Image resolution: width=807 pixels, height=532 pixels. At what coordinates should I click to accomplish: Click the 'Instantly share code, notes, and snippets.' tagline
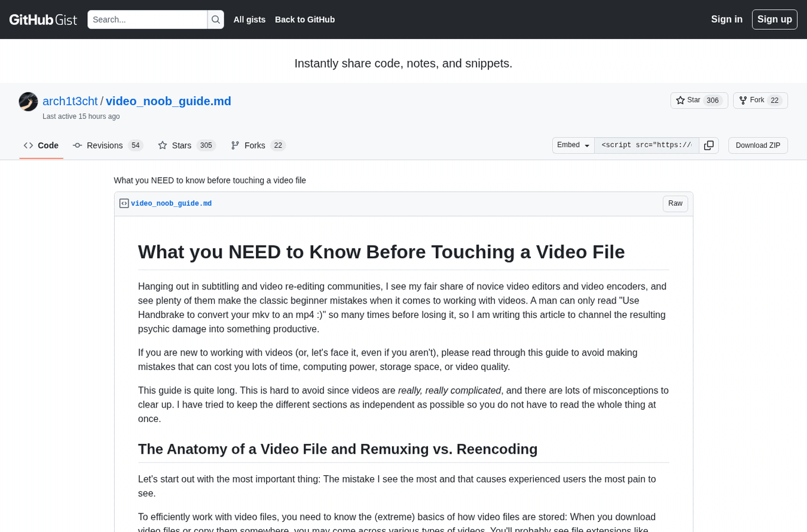tap(403, 63)
